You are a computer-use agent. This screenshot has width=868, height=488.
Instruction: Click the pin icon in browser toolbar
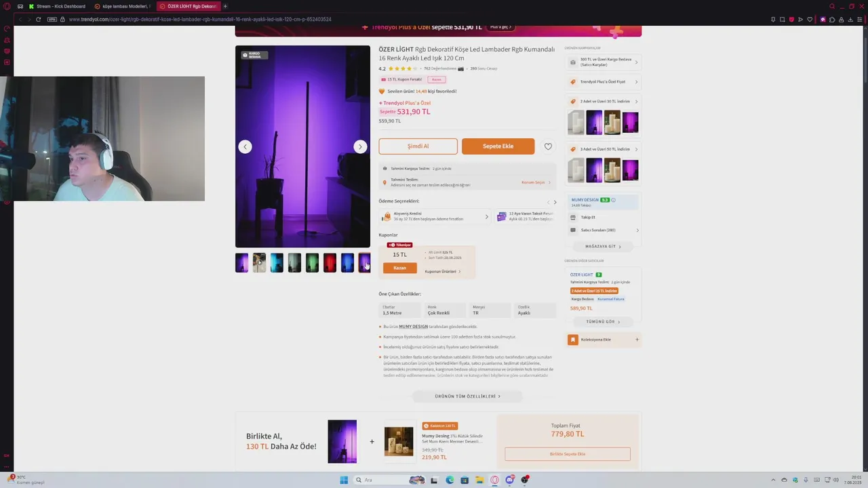[772, 19]
